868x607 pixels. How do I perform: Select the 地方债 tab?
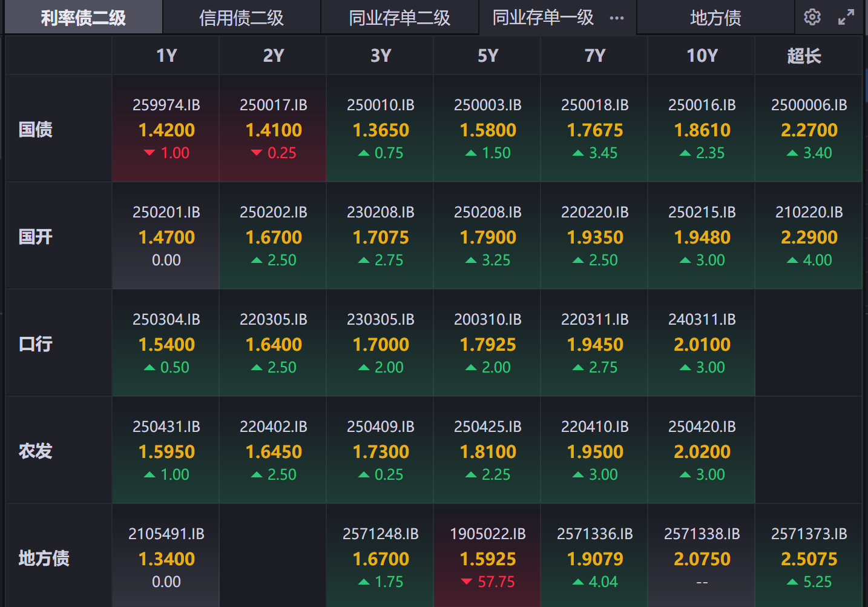click(x=715, y=18)
